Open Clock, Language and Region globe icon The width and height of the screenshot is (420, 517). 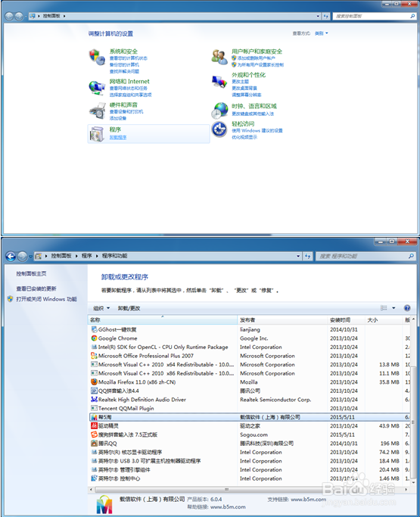click(x=219, y=110)
